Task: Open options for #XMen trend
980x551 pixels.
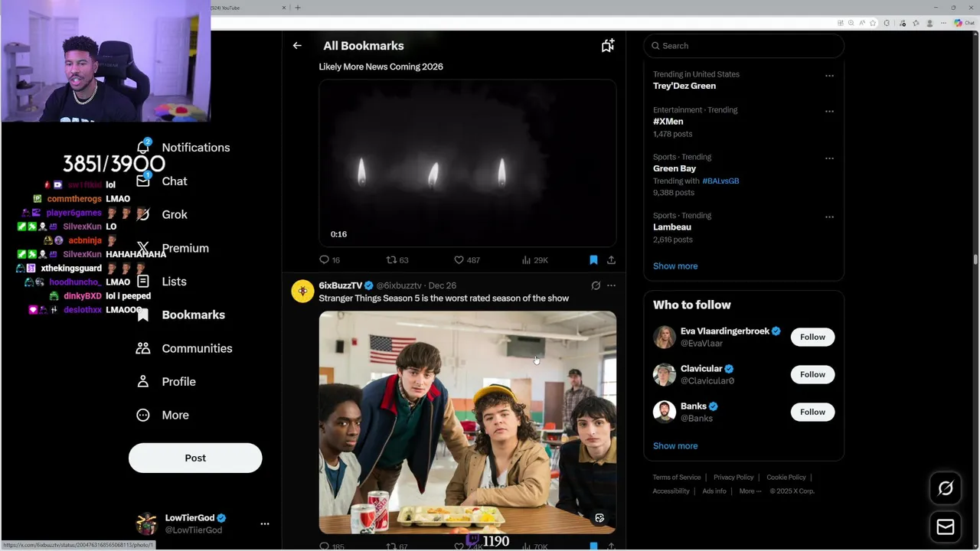Action: tap(829, 111)
